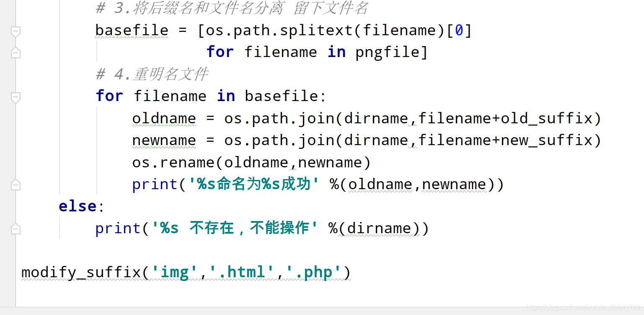Image resolution: width=644 pixels, height=315 pixels.
Task: Click the os.rename call
Action: click(173, 162)
